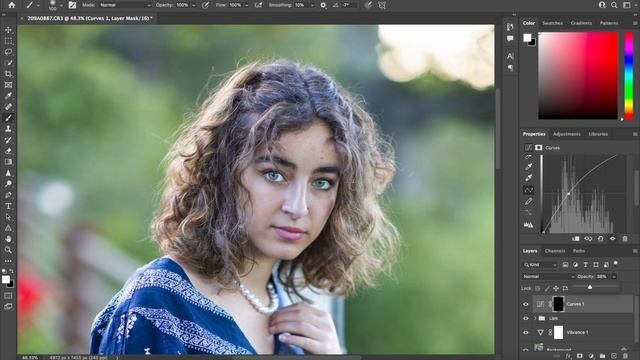Image resolution: width=640 pixels, height=360 pixels.
Task: Toggle adjustment visibility eye in Properties panel
Action: point(613,239)
